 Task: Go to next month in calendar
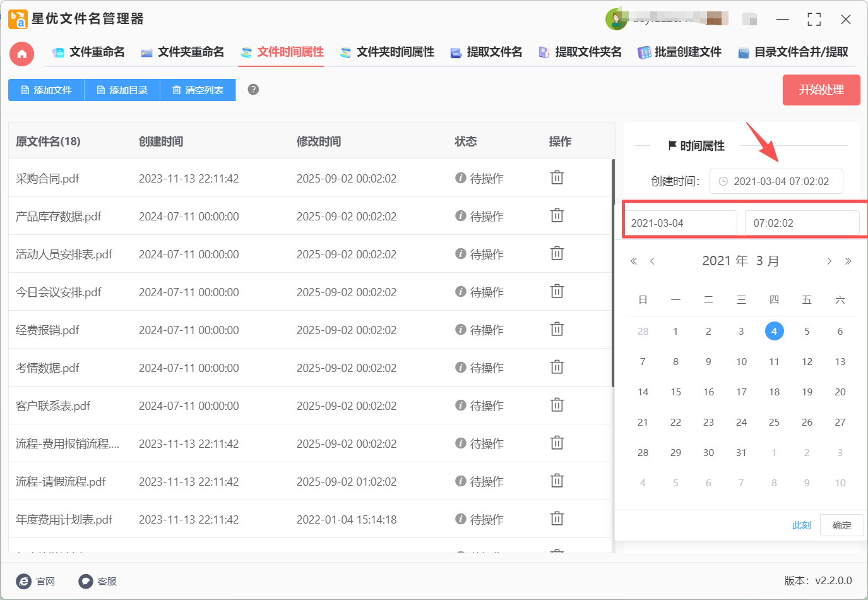(829, 261)
